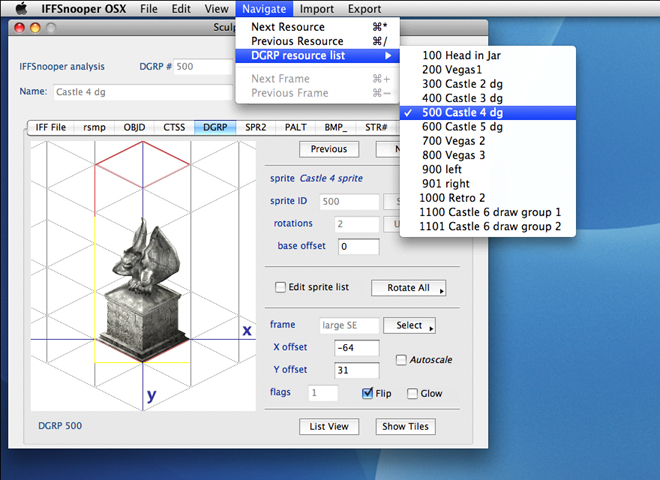Close the window with red button
The height and width of the screenshot is (480, 660).
19,28
